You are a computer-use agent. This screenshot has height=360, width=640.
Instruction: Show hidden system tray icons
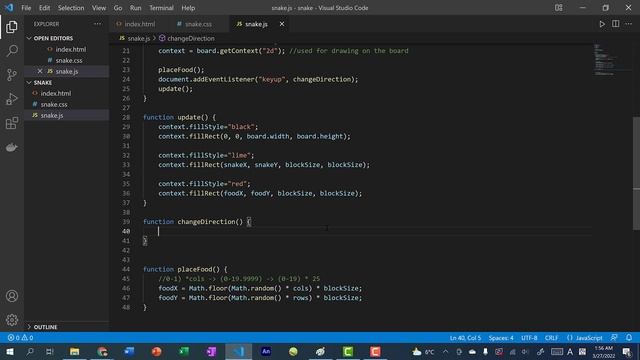click(x=445, y=351)
